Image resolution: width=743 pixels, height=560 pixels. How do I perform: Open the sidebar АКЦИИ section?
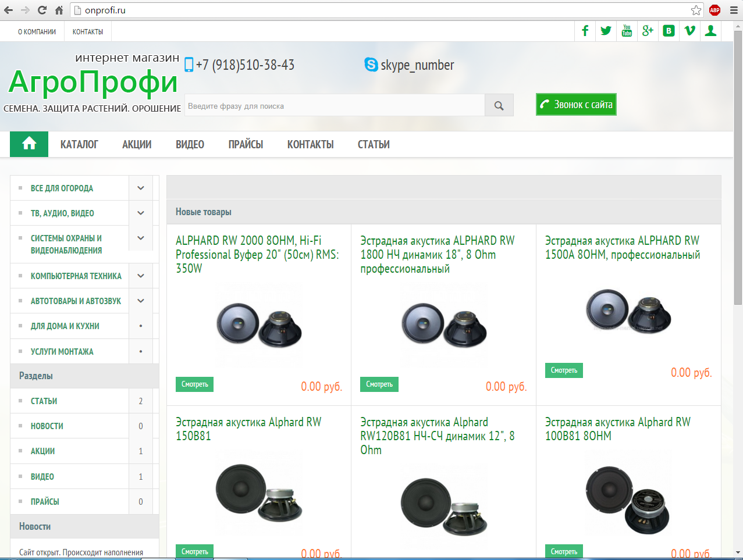(x=42, y=451)
